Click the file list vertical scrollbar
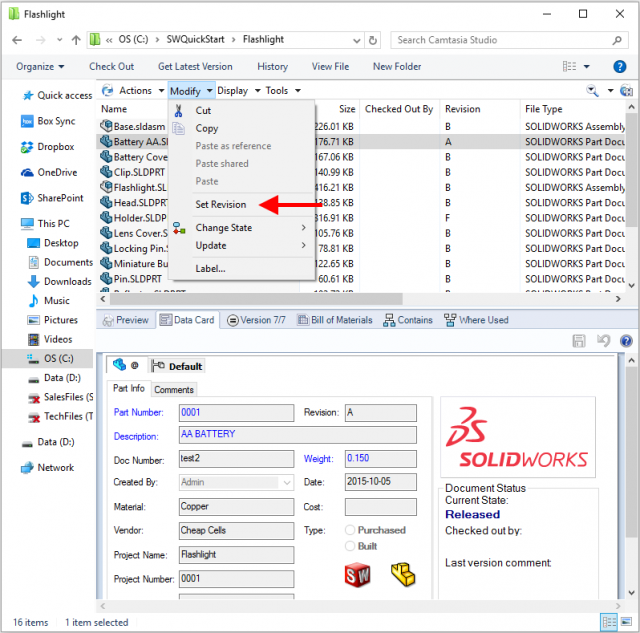The image size is (640, 633). pyautogui.click(x=631, y=169)
